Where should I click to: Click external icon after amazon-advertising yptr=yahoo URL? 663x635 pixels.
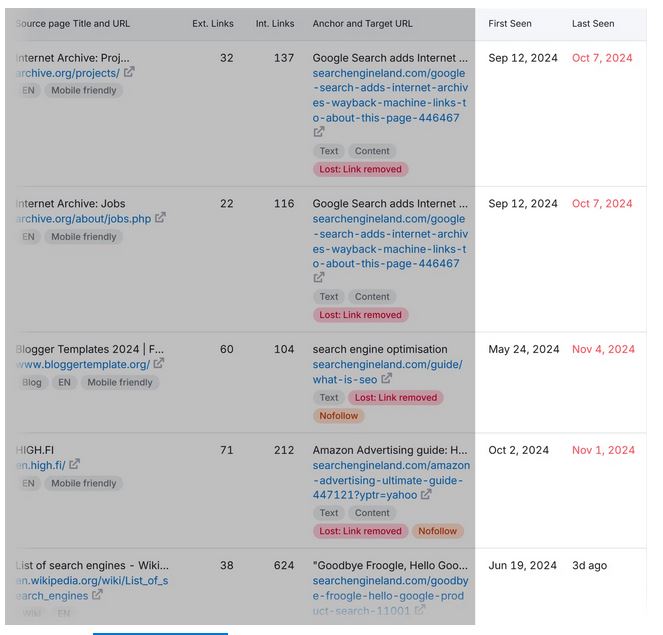point(426,494)
